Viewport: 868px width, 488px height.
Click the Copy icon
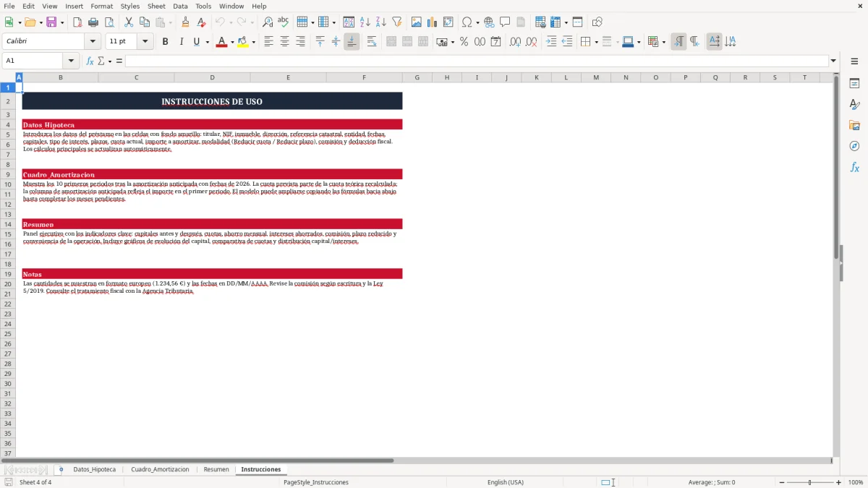144,22
